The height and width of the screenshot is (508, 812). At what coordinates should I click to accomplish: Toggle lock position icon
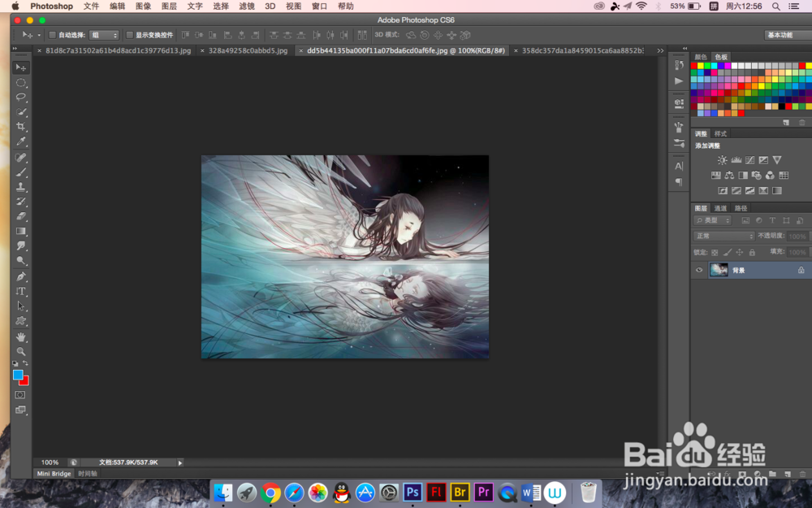[x=740, y=253]
